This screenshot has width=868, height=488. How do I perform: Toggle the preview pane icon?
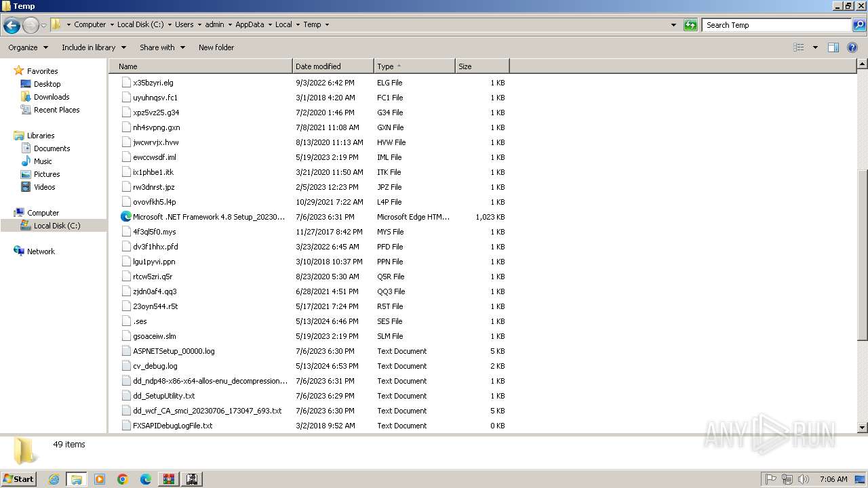833,47
